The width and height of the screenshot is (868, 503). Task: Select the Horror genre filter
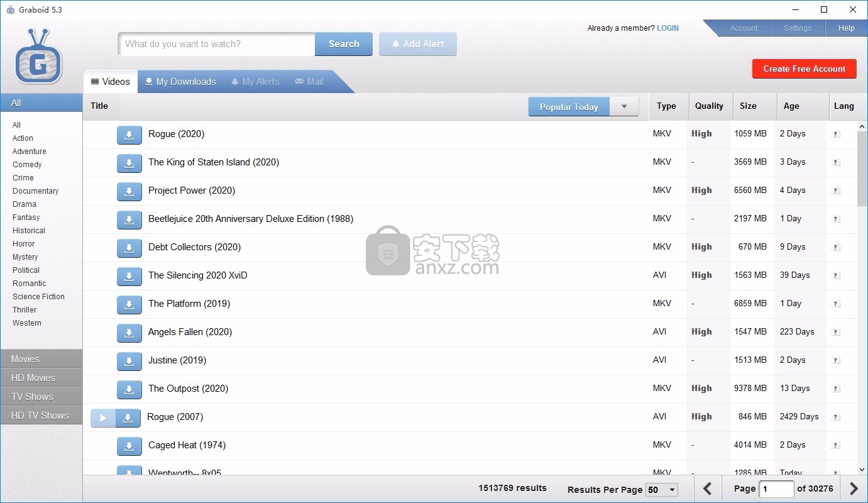click(24, 244)
